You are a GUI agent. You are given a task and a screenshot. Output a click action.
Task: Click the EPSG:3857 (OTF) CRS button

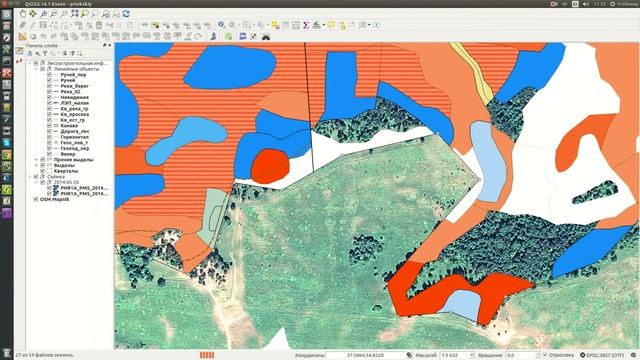(602, 355)
